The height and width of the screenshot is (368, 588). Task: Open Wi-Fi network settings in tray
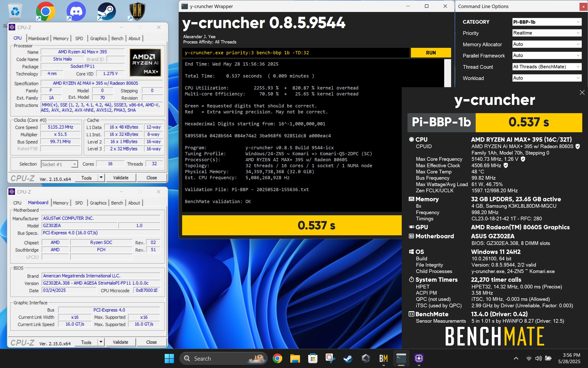pyautogui.click(x=529, y=358)
